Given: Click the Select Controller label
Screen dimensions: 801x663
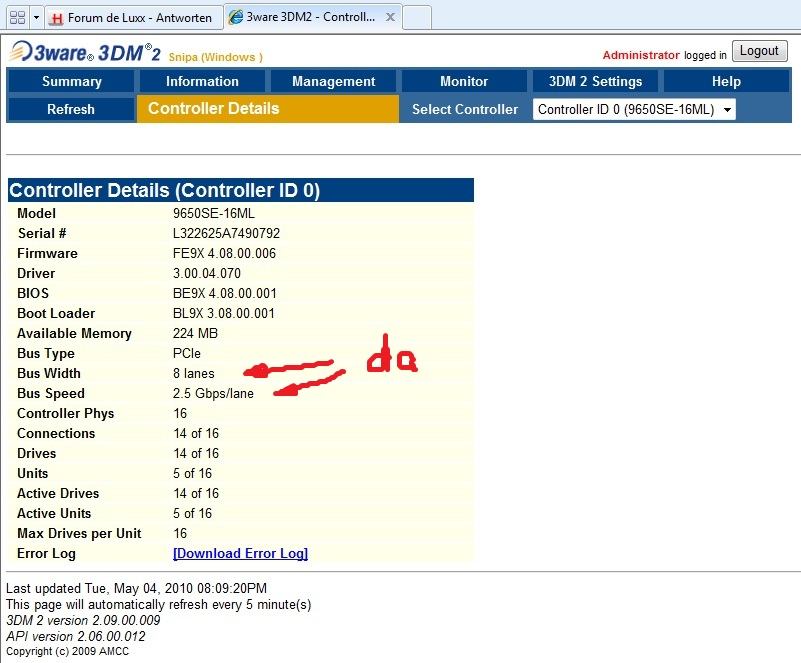Looking at the screenshot, I should [465, 109].
